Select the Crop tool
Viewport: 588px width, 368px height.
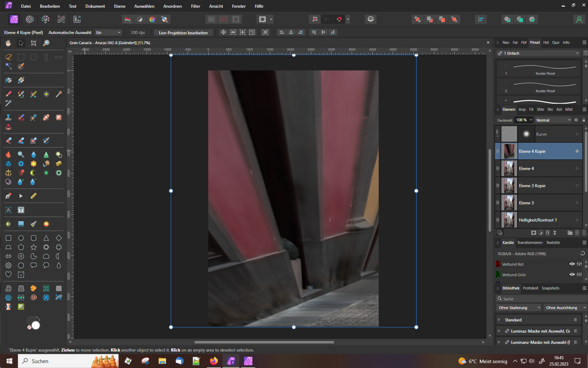pos(34,43)
